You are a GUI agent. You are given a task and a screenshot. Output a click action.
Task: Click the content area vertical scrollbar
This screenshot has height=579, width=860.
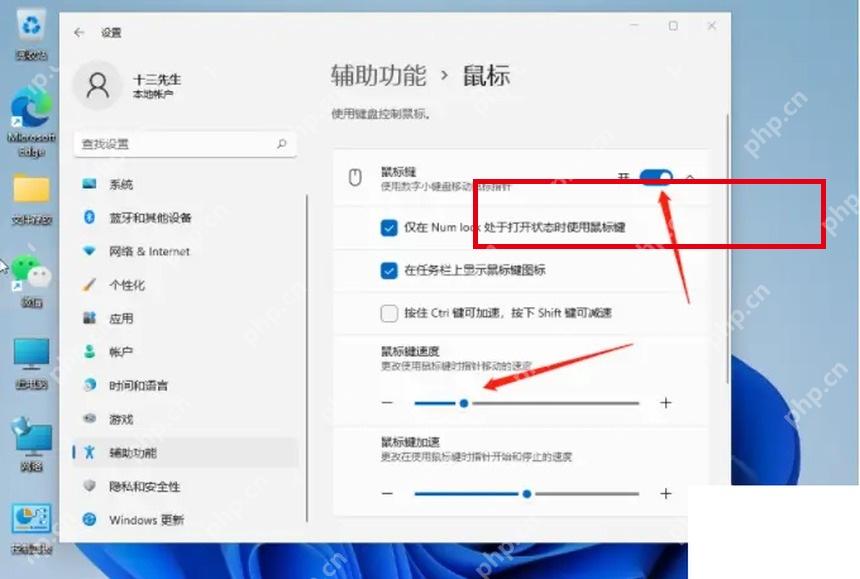(728, 248)
